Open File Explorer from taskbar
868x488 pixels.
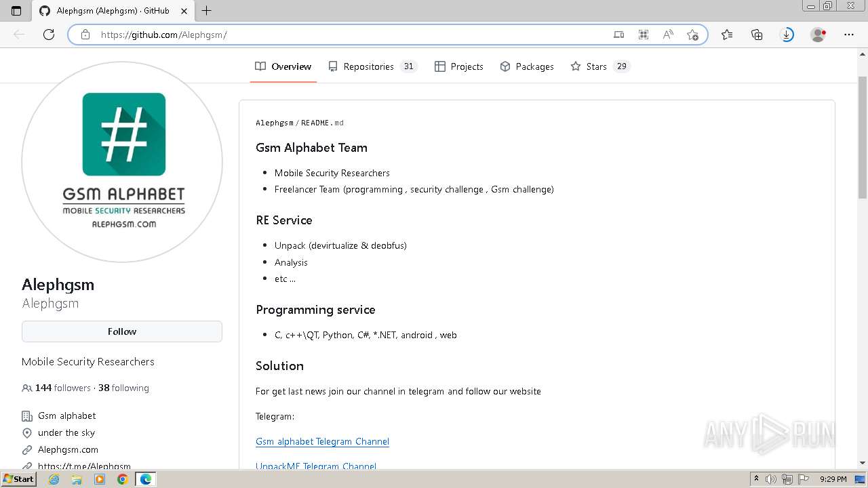77,479
